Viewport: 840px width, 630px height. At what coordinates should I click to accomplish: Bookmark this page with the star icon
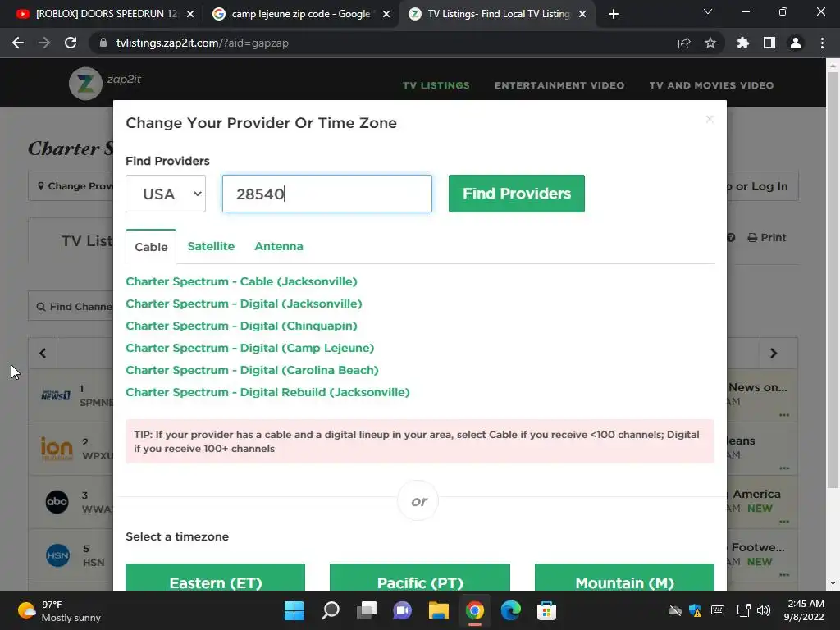point(710,43)
